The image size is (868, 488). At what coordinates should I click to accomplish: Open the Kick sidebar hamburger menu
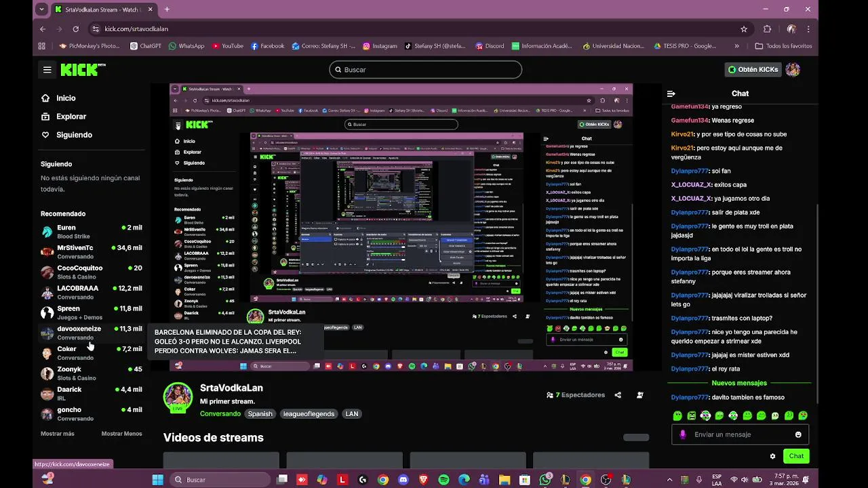(47, 69)
